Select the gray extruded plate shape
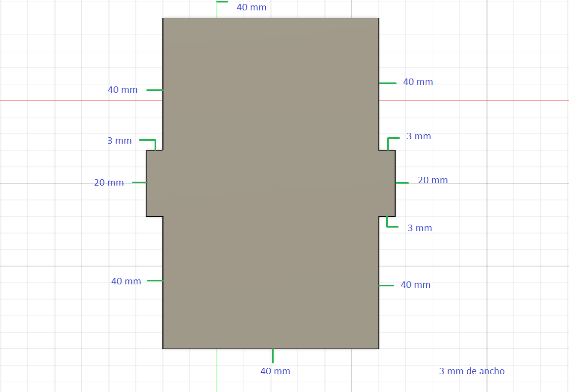Viewport: 569px width, 392px height. coord(271,184)
